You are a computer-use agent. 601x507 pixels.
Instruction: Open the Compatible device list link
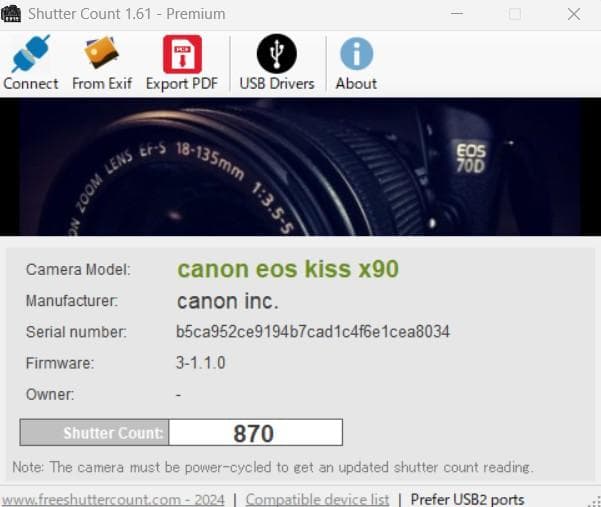coord(317,499)
